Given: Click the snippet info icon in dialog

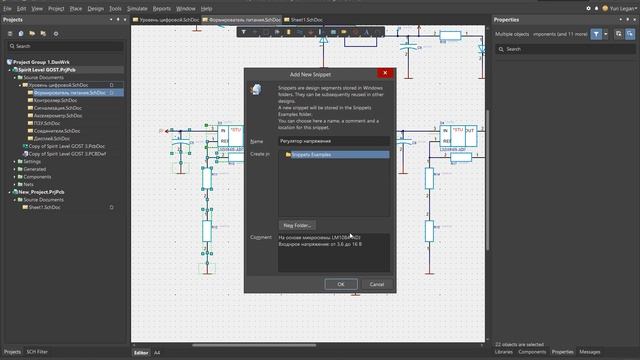Looking at the screenshot, I should point(257,89).
